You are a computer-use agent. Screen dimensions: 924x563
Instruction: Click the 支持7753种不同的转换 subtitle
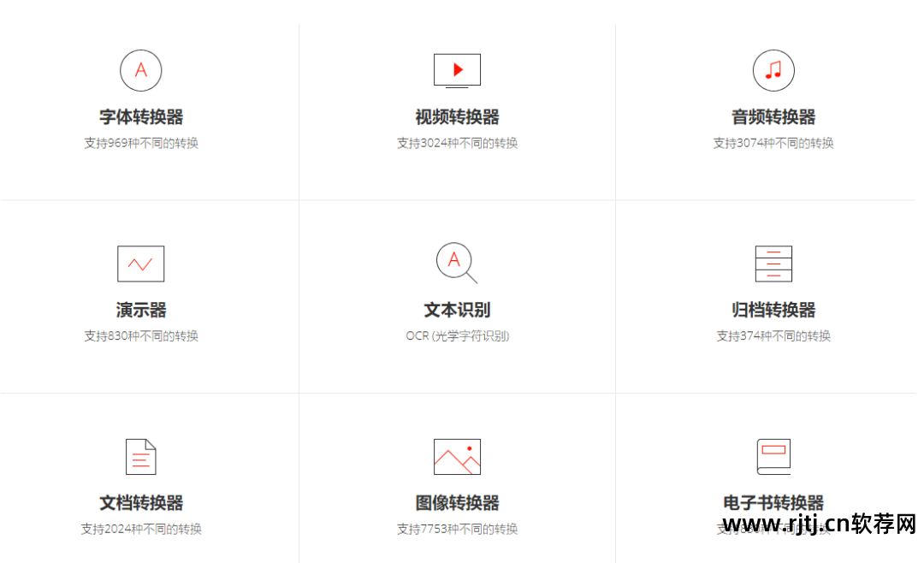point(457,529)
